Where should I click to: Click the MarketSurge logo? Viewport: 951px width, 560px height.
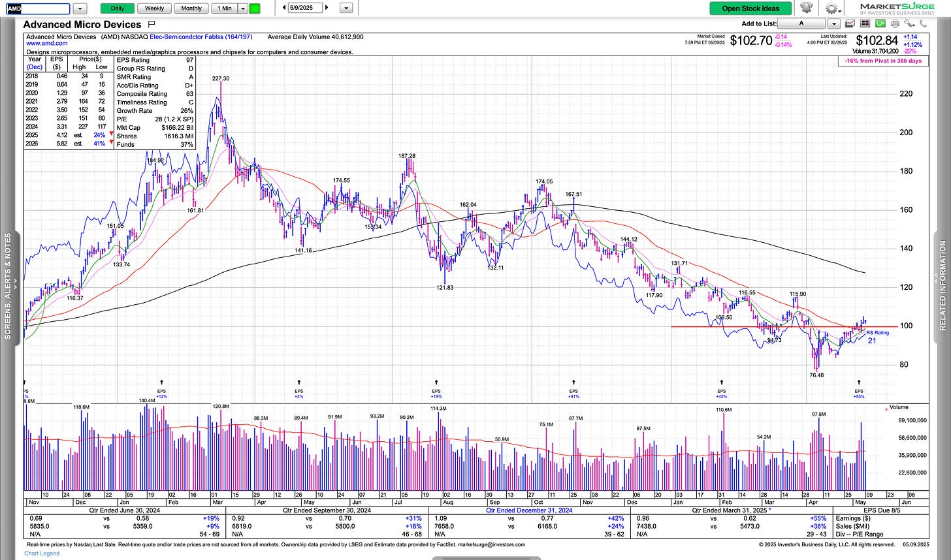click(897, 8)
